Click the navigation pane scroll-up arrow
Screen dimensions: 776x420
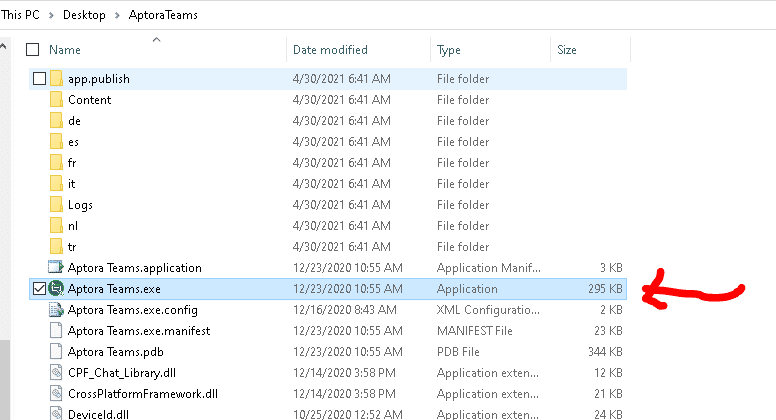[x=4, y=47]
